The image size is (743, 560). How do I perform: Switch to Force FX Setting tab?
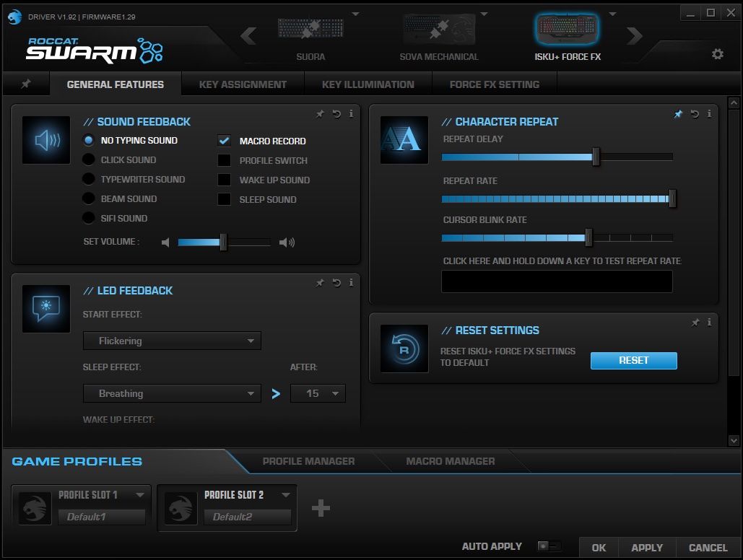click(x=494, y=84)
